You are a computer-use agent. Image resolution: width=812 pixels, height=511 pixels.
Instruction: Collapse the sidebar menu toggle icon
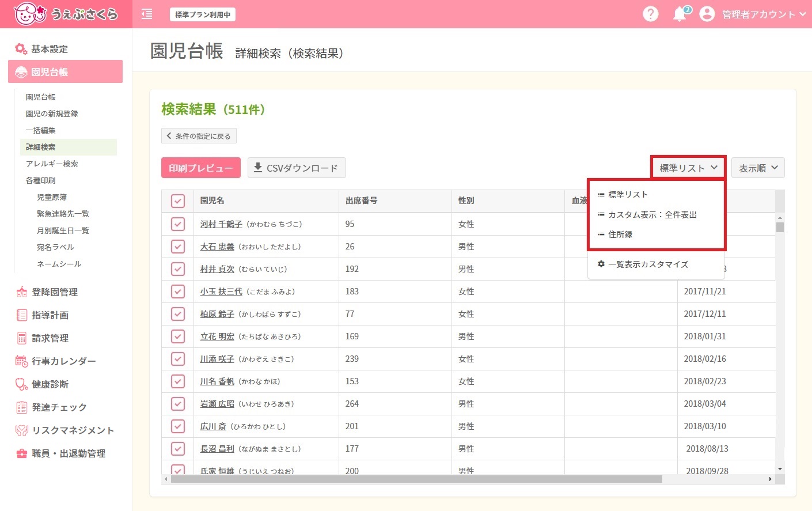click(x=147, y=14)
